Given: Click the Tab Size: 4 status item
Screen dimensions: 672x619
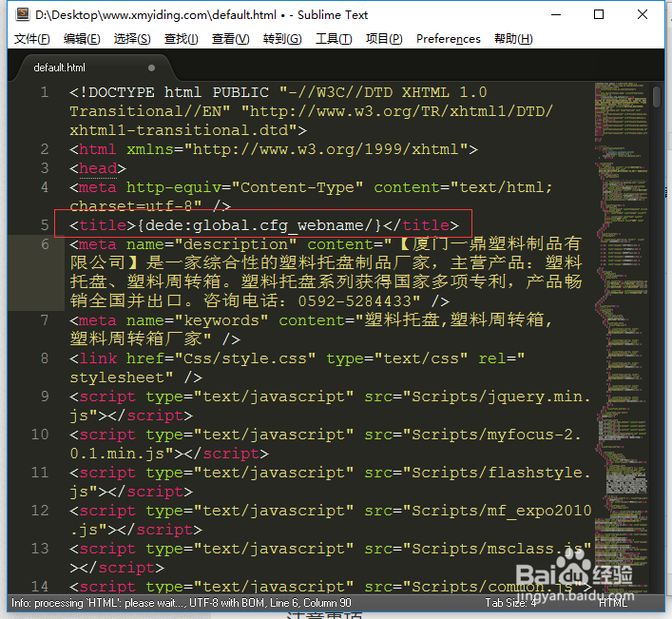Looking at the screenshot, I should pyautogui.click(x=510, y=603).
